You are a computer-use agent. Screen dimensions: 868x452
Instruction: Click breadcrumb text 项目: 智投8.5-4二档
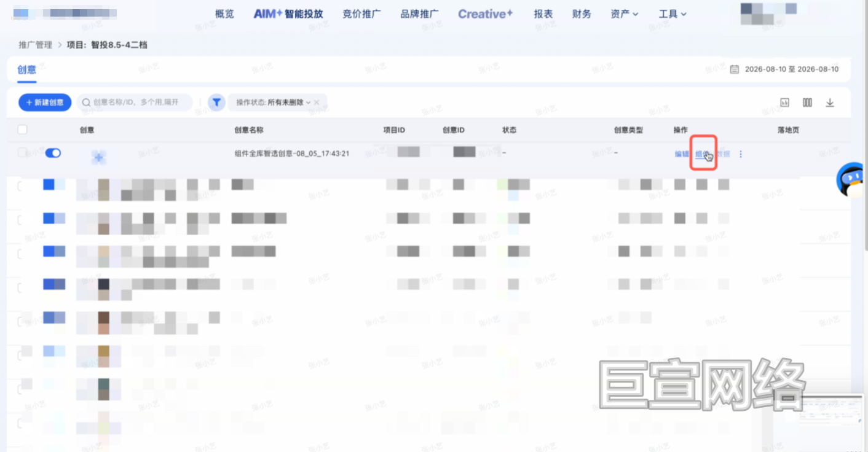point(107,45)
